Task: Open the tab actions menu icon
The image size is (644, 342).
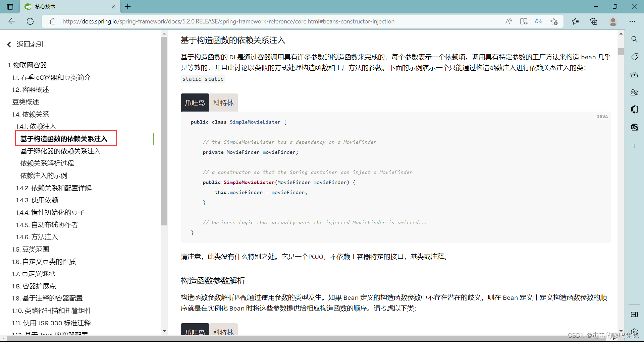Action: (x=10, y=7)
